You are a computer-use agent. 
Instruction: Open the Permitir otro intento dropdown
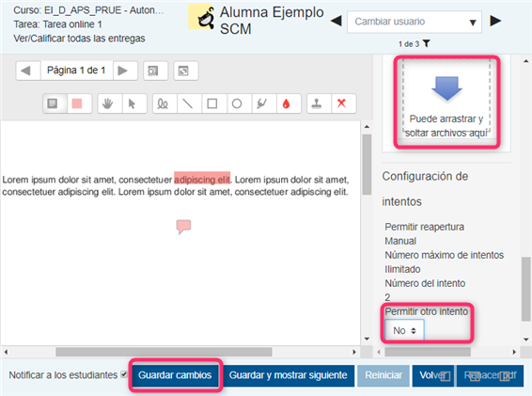[x=404, y=330]
